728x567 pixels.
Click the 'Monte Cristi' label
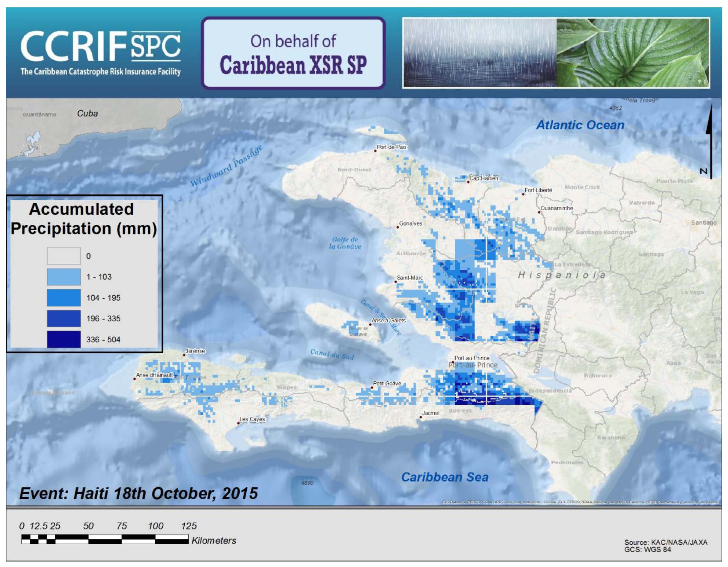582,187
